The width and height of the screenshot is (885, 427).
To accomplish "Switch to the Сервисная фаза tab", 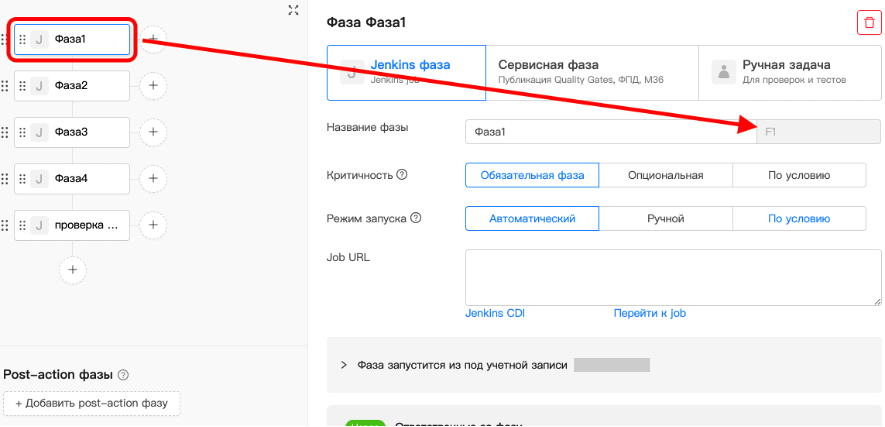I will point(591,72).
